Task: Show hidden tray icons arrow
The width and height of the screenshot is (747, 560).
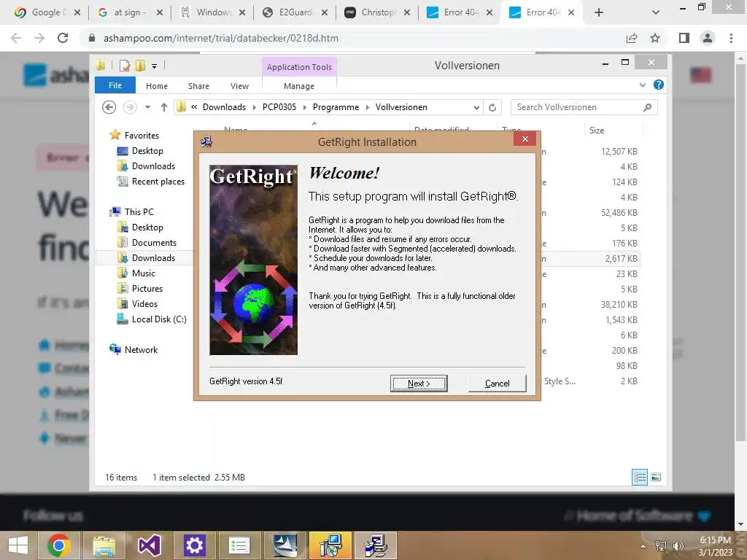Action: [x=643, y=545]
